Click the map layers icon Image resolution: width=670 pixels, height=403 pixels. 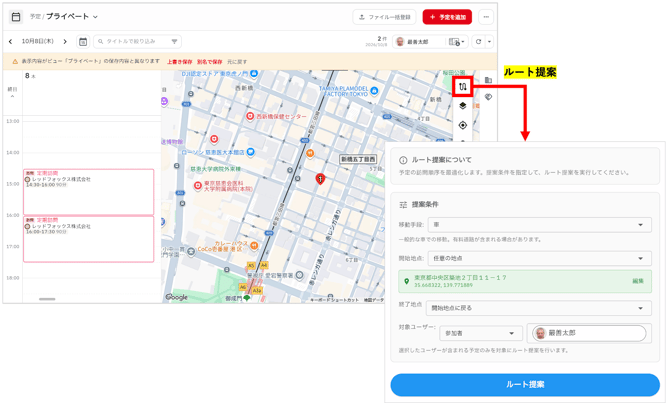point(463,106)
